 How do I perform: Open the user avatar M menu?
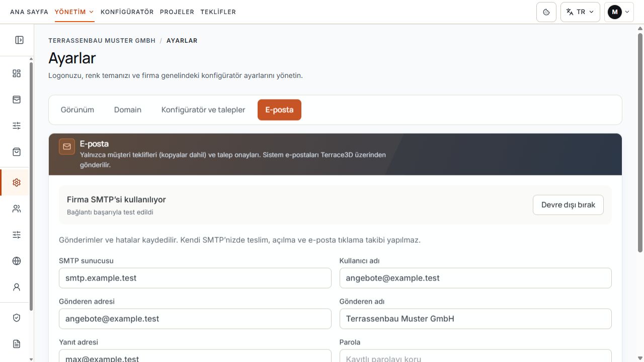(619, 12)
